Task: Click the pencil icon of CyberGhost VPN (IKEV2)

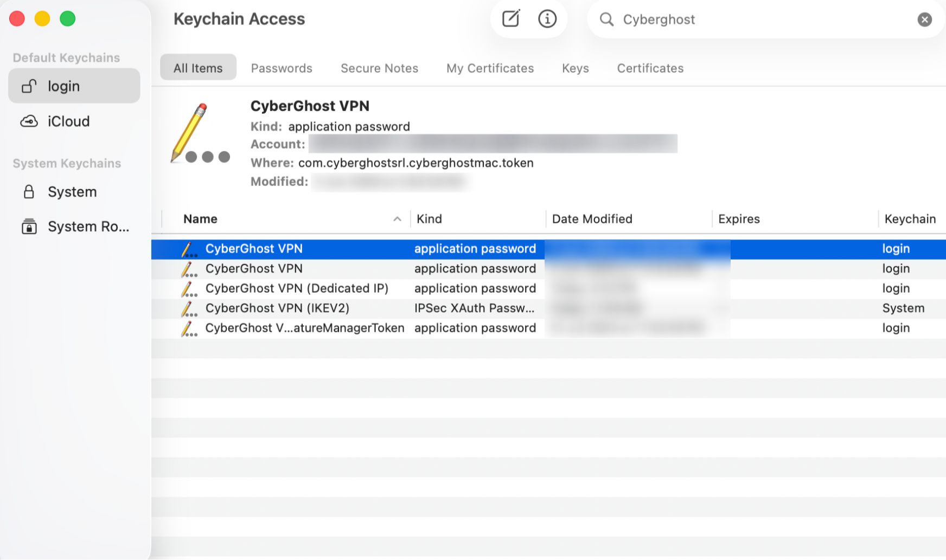Action: [189, 309]
